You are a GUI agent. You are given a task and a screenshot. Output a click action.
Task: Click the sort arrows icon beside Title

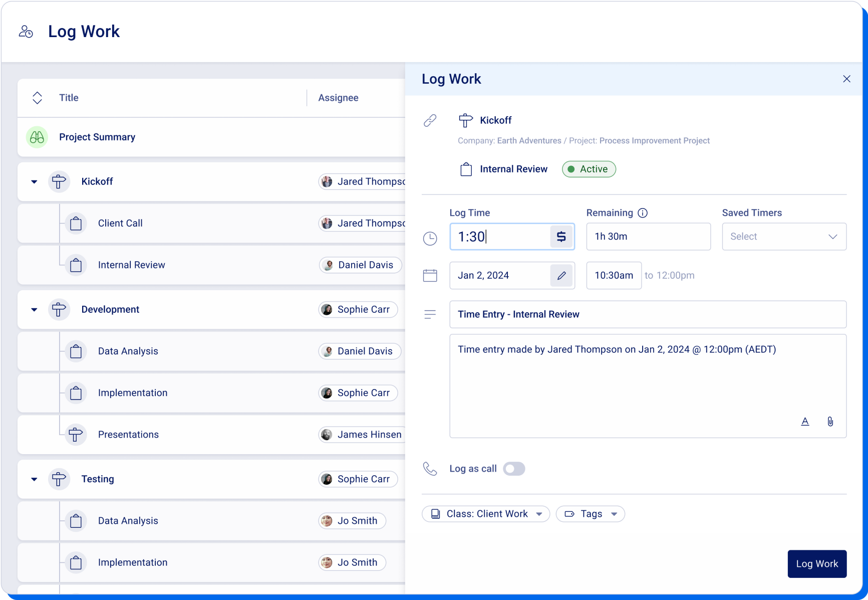point(37,98)
